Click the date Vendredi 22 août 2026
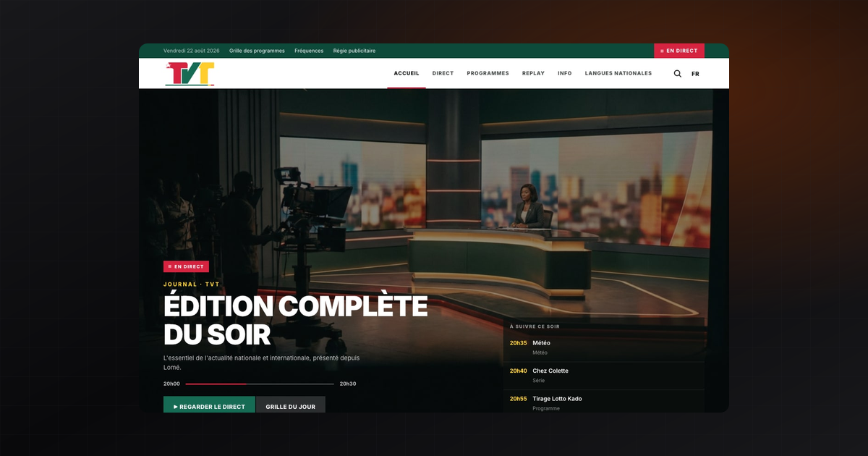 192,51
